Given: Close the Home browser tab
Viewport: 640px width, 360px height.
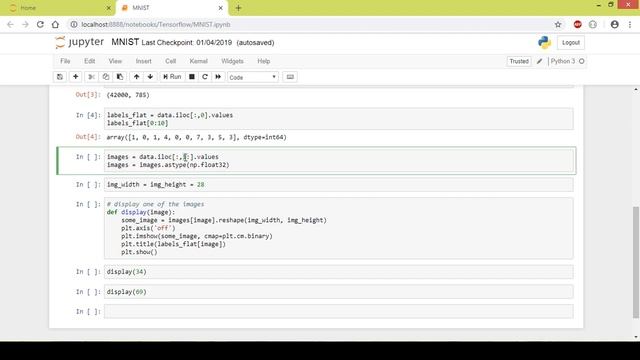Looking at the screenshot, I should point(109,8).
